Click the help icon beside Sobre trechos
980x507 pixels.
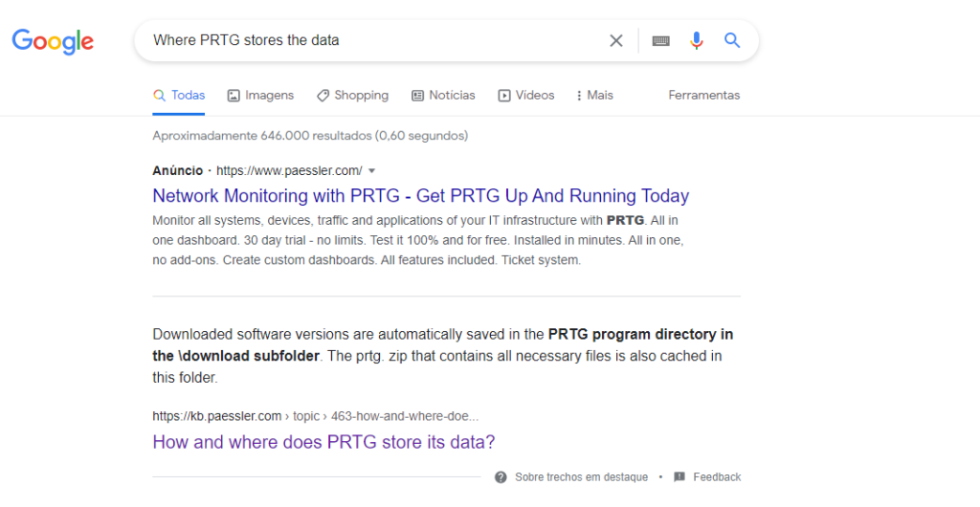point(501,476)
